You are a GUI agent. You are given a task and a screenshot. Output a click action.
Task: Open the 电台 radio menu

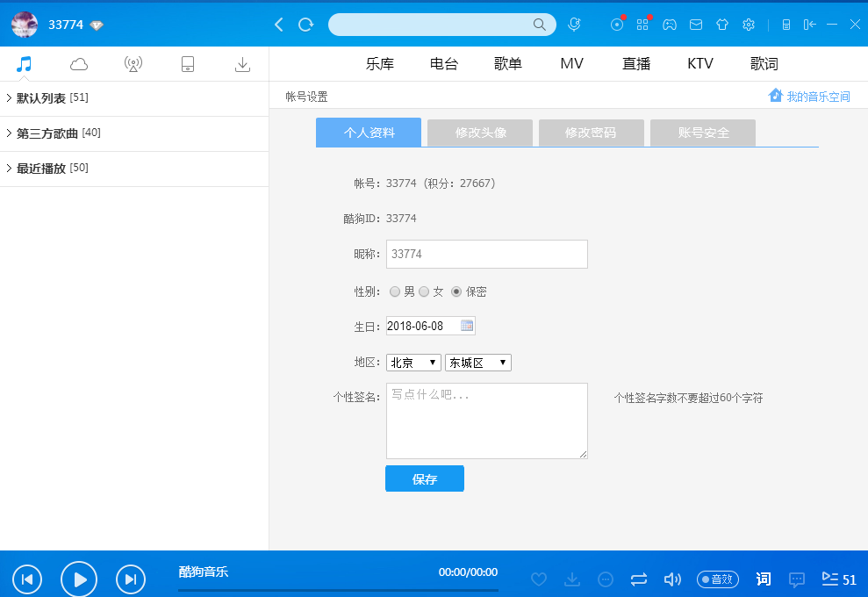coord(444,64)
